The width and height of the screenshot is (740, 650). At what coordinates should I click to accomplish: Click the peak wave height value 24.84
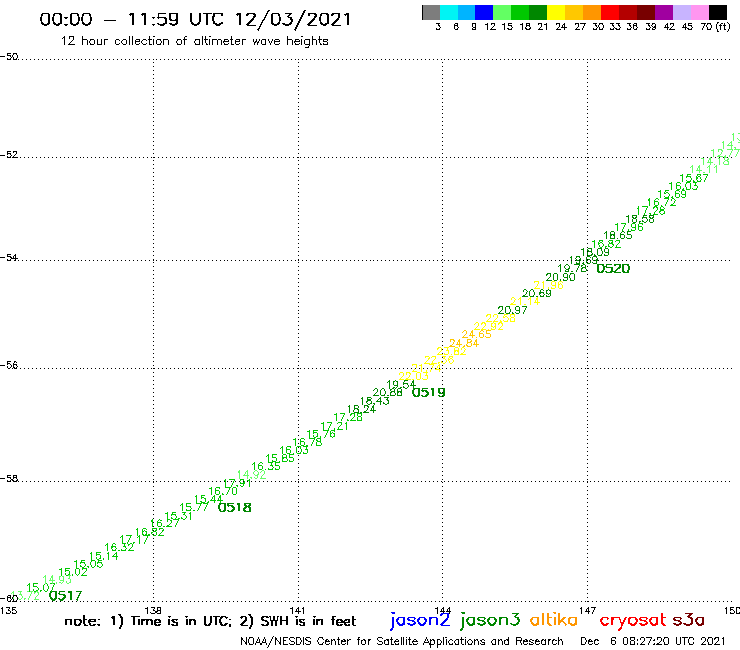pos(464,343)
